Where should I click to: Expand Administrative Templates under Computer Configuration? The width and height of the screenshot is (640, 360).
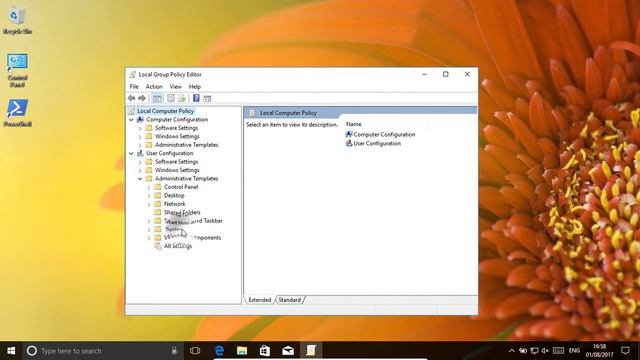pos(140,145)
